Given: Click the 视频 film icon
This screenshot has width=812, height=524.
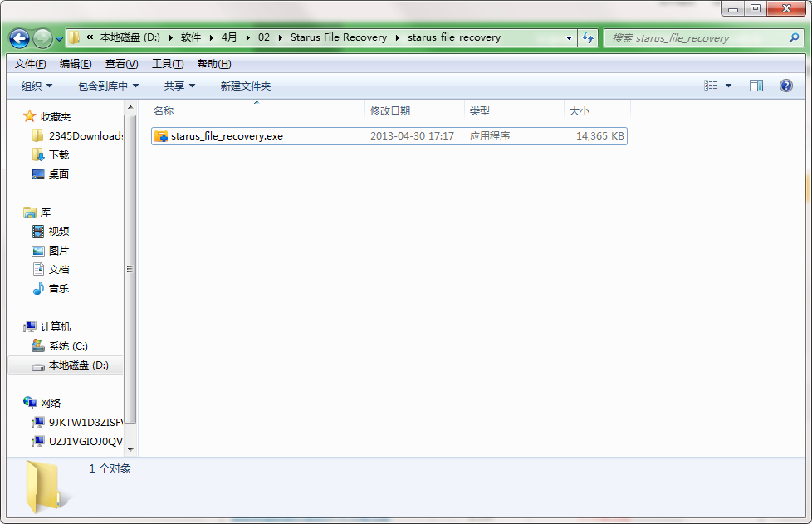Looking at the screenshot, I should [x=38, y=232].
